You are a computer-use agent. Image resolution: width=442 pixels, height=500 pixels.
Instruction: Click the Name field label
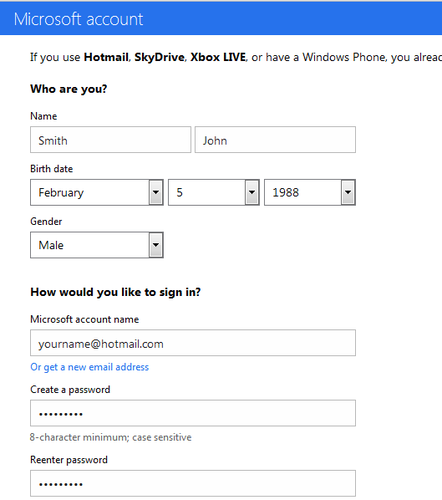44,116
